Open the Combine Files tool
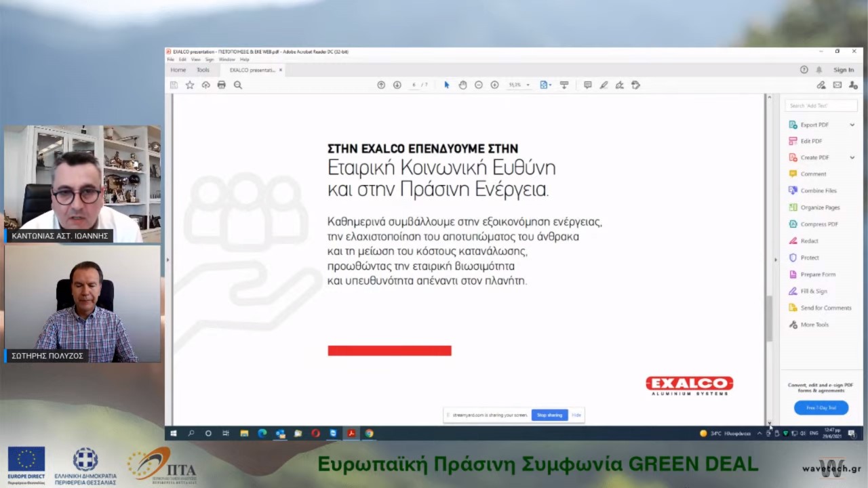The image size is (868, 488). [x=818, y=191]
